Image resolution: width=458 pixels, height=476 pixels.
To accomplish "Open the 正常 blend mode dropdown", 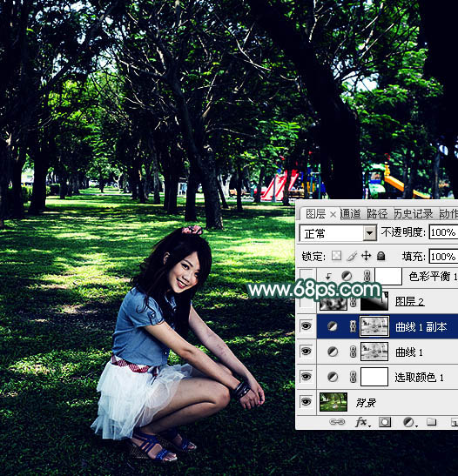I will tap(338, 233).
